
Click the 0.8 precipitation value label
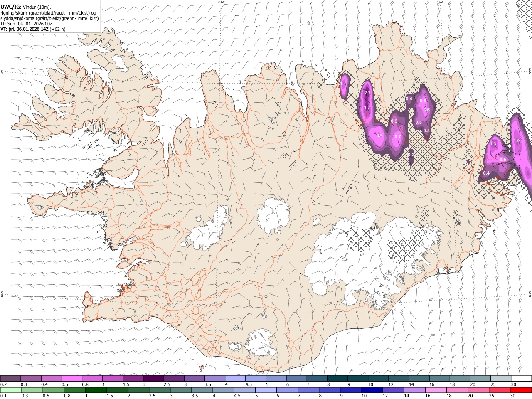click(379, 135)
